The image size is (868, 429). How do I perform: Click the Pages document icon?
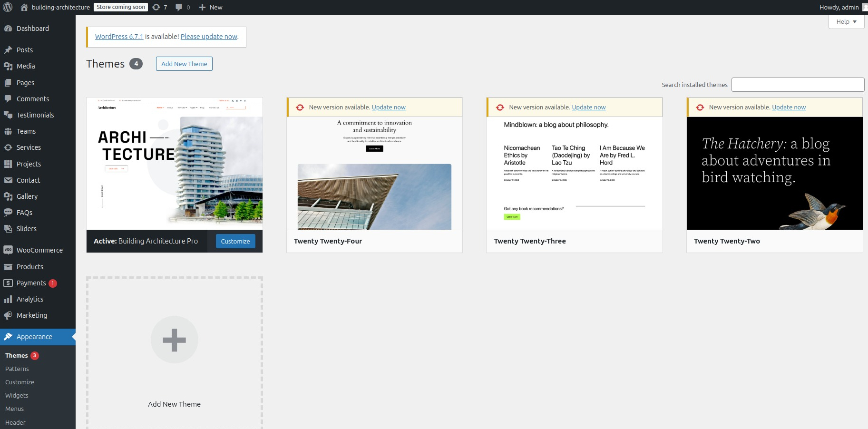(x=8, y=83)
